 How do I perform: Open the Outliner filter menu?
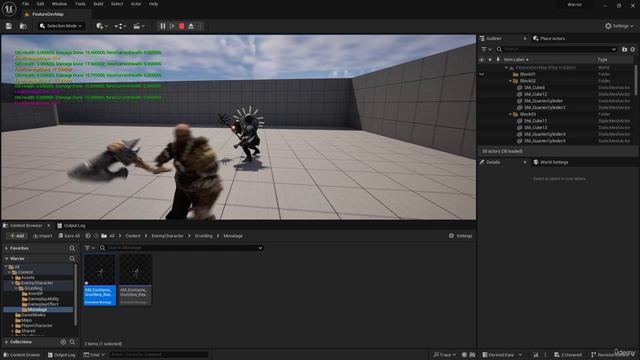click(486, 49)
